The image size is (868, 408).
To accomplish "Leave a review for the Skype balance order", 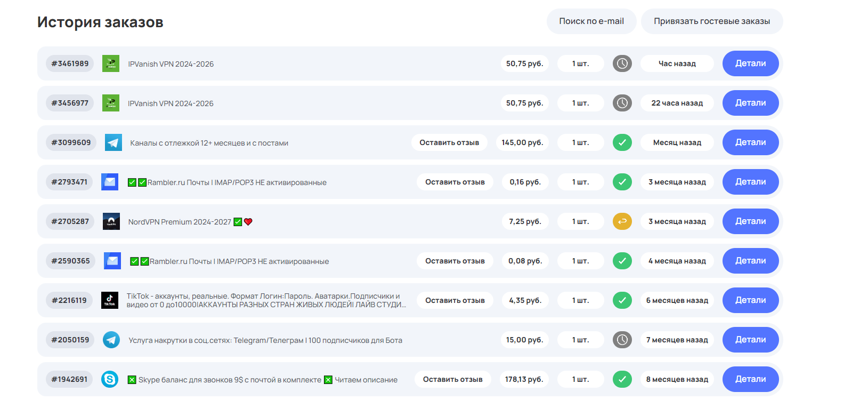I will pyautogui.click(x=452, y=379).
